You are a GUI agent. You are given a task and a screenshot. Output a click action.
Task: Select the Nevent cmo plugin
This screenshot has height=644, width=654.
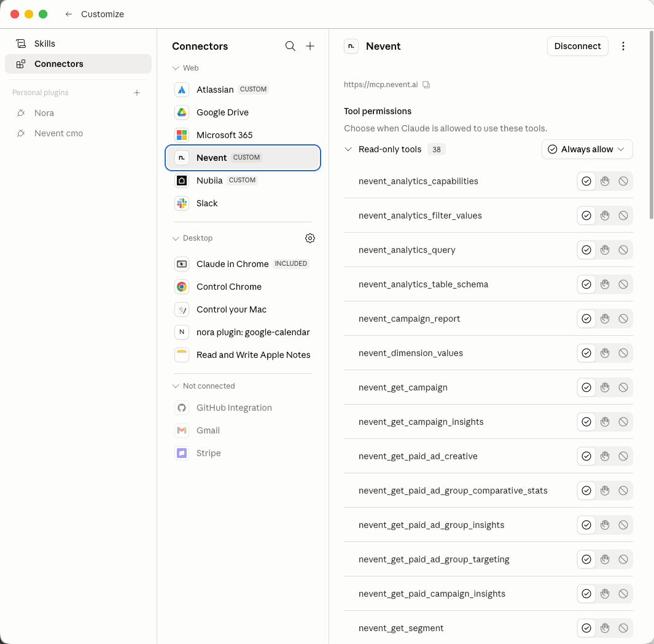click(78, 133)
